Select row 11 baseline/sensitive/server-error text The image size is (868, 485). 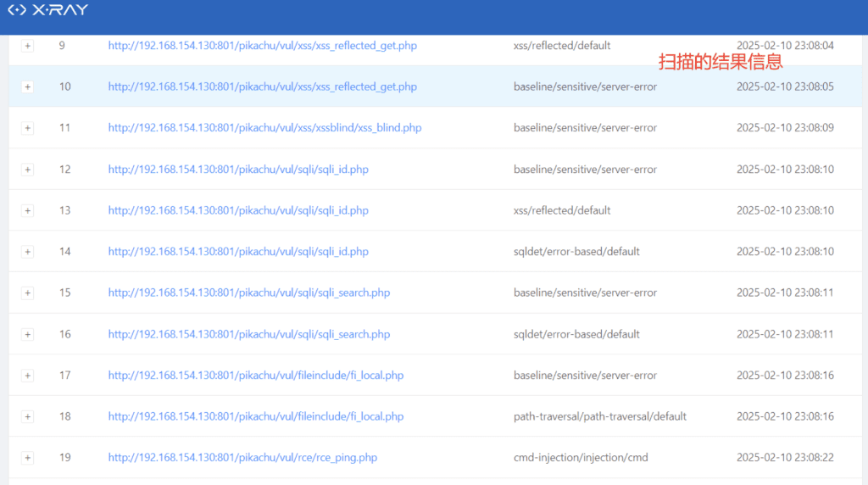585,127
